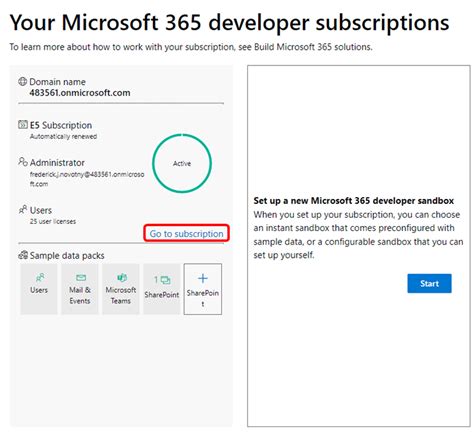The image size is (474, 433).
Task: Open the installed SharePoint data pack tile
Action: coord(162,289)
